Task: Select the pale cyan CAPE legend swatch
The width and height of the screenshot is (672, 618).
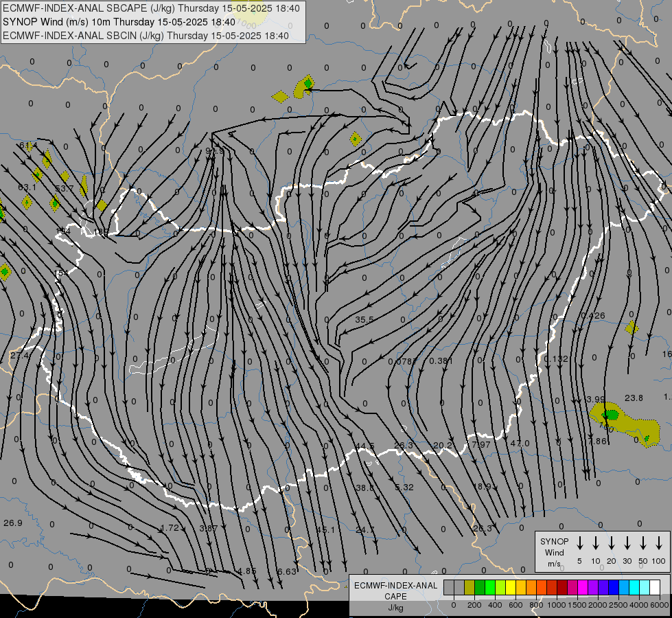Action: click(x=645, y=588)
